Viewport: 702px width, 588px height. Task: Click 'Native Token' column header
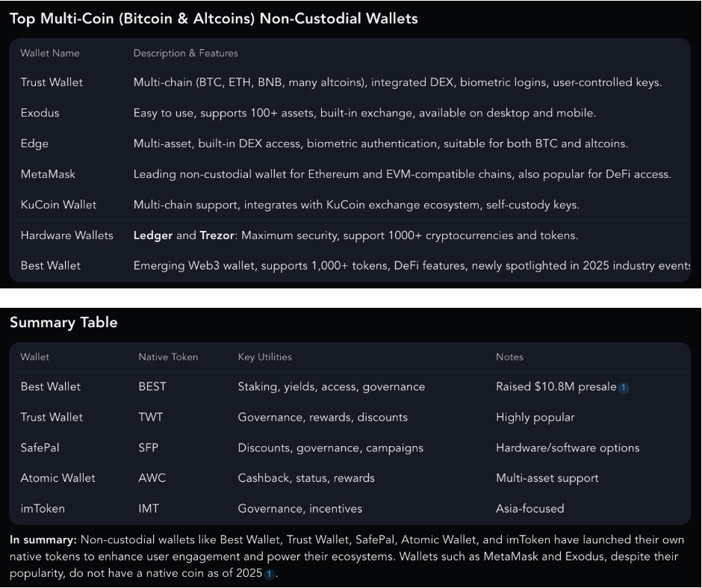pos(168,357)
